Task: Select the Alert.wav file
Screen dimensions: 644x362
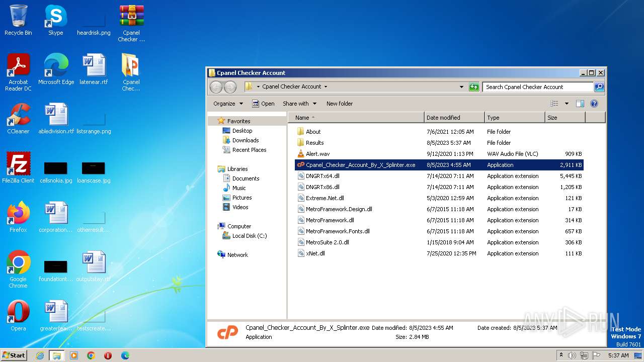Action: (x=439, y=154)
